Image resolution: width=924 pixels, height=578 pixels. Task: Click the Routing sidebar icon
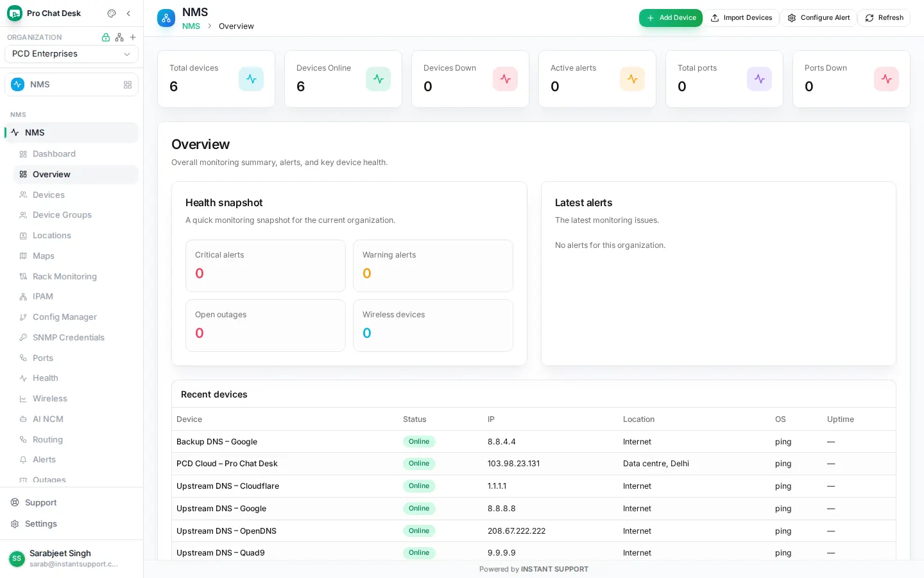click(x=23, y=440)
